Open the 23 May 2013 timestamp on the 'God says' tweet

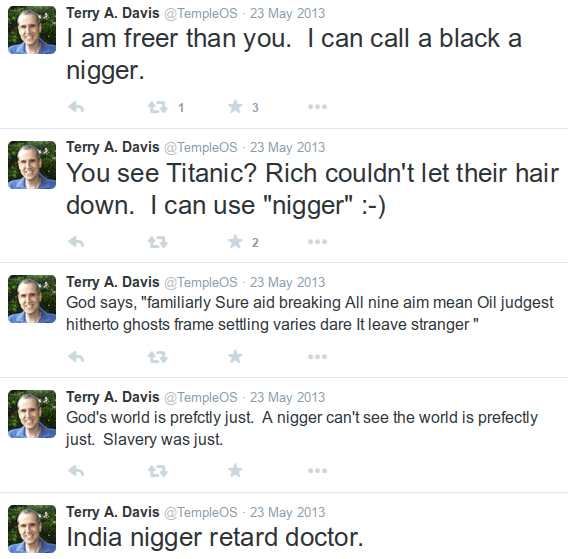pos(288,282)
